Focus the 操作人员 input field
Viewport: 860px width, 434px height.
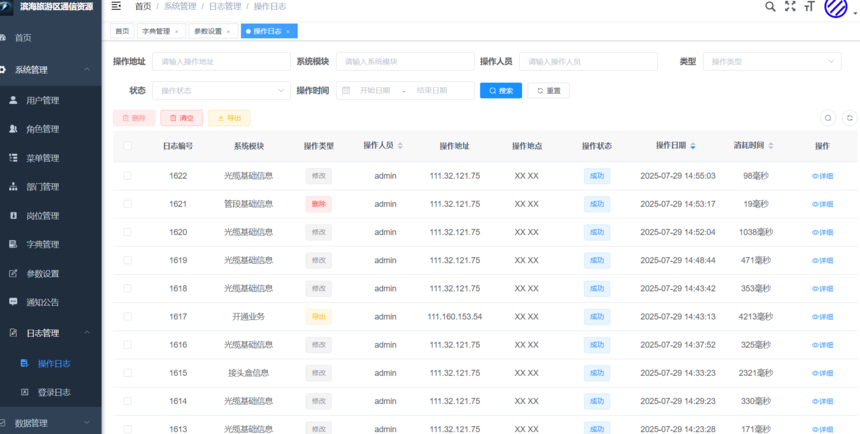(x=589, y=61)
